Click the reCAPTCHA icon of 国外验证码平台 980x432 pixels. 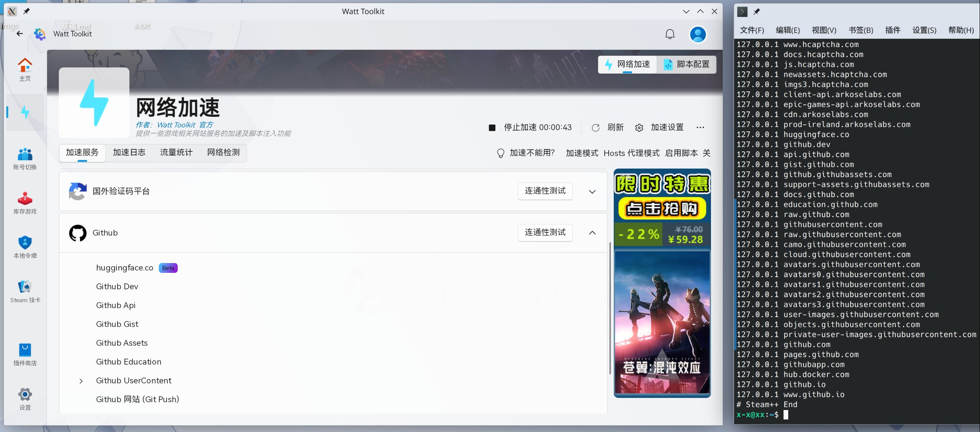click(77, 191)
